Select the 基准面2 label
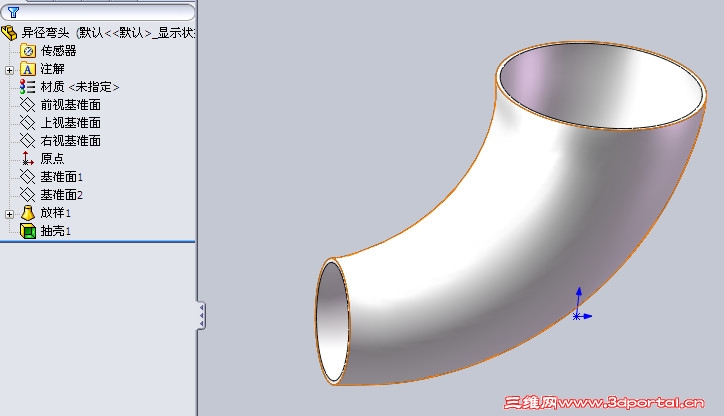This screenshot has width=724, height=416. tap(61, 195)
